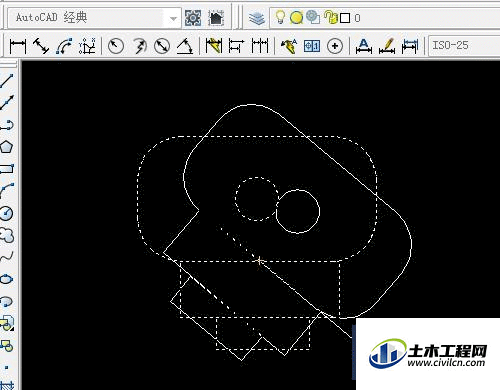Screen dimensions: 500x390
Task: Open Workspace Settings gear icon
Action: click(193, 18)
